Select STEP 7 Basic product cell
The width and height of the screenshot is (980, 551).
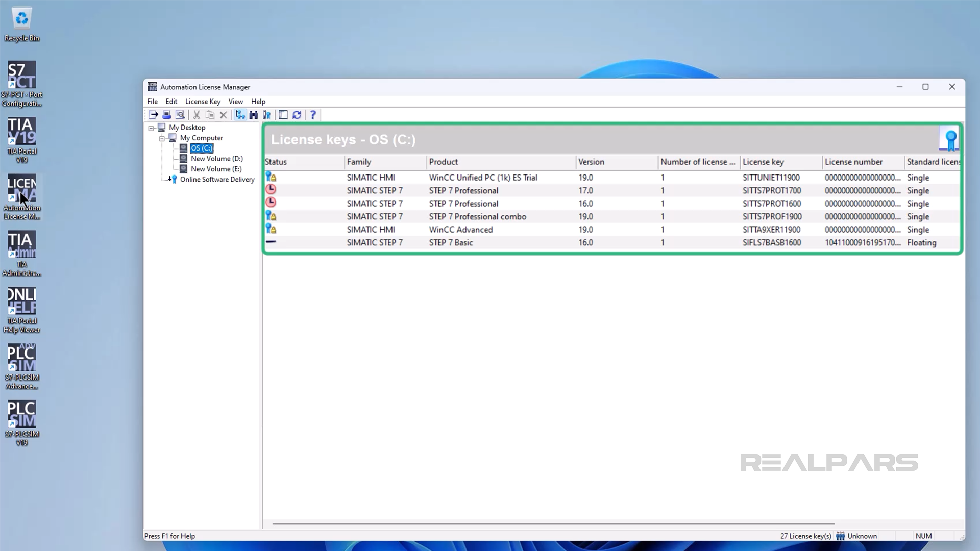coord(451,242)
